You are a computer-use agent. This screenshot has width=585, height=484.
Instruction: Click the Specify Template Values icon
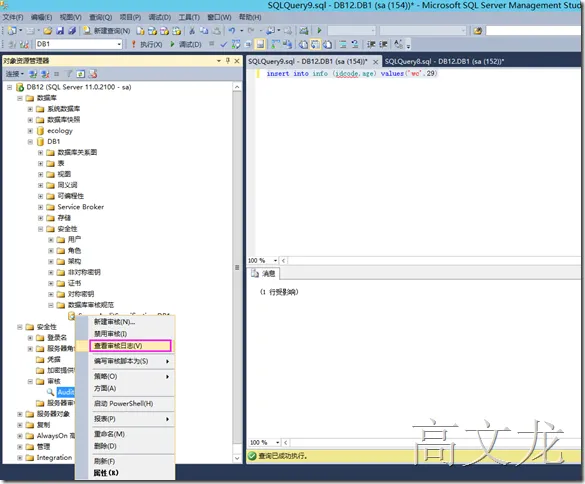coord(398,45)
